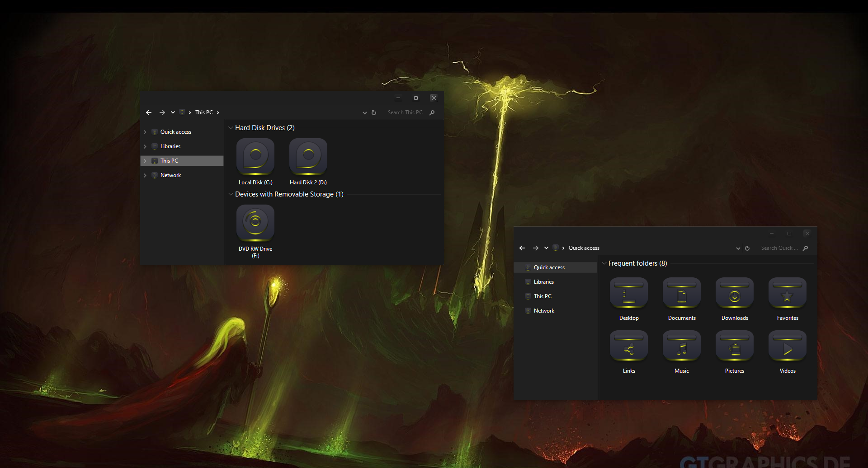The height and width of the screenshot is (468, 868).
Task: Click the Search This PC field
Action: (405, 112)
